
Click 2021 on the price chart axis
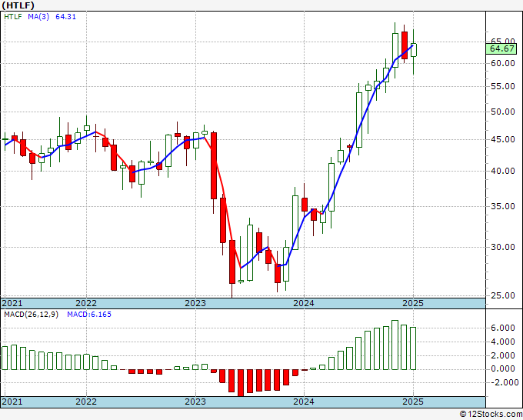(12, 303)
